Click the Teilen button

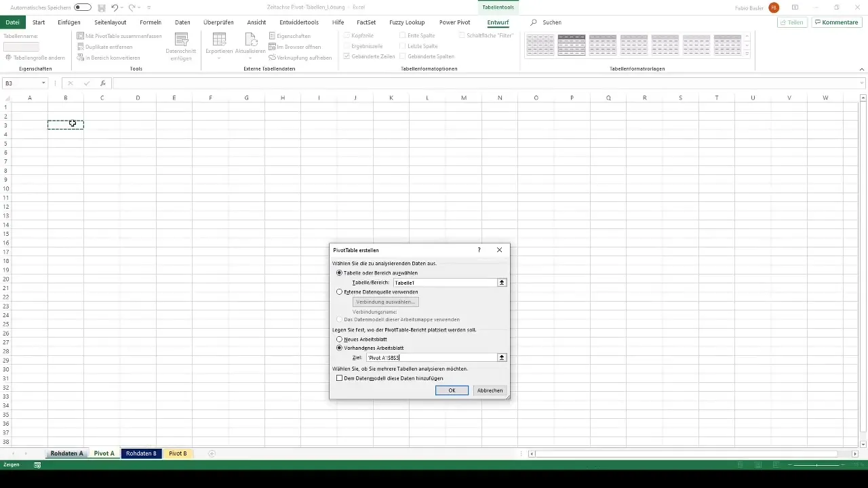pos(791,22)
